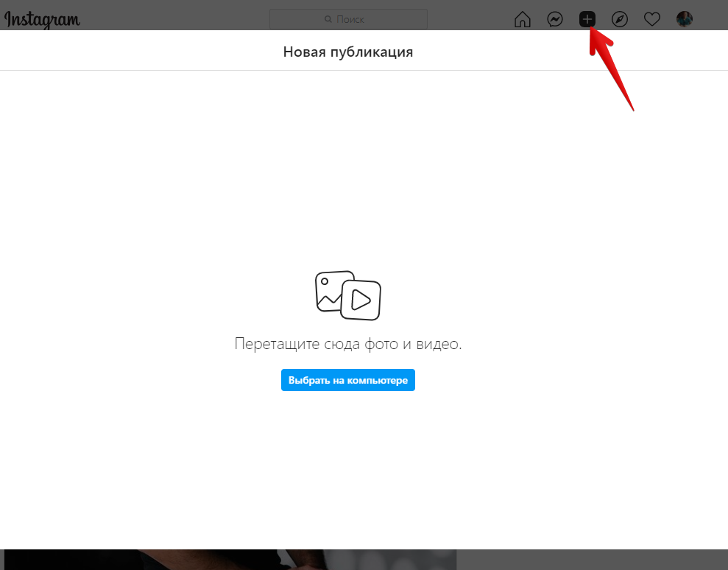
Task: Open Messenger direct messages icon
Action: (555, 20)
